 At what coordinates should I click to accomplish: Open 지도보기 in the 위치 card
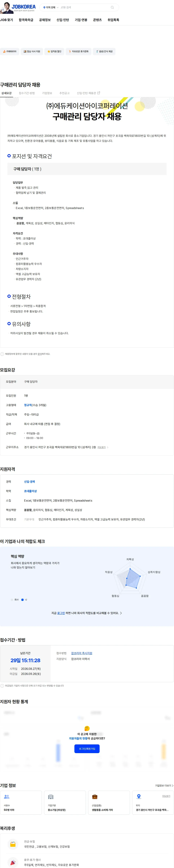(166, 796)
